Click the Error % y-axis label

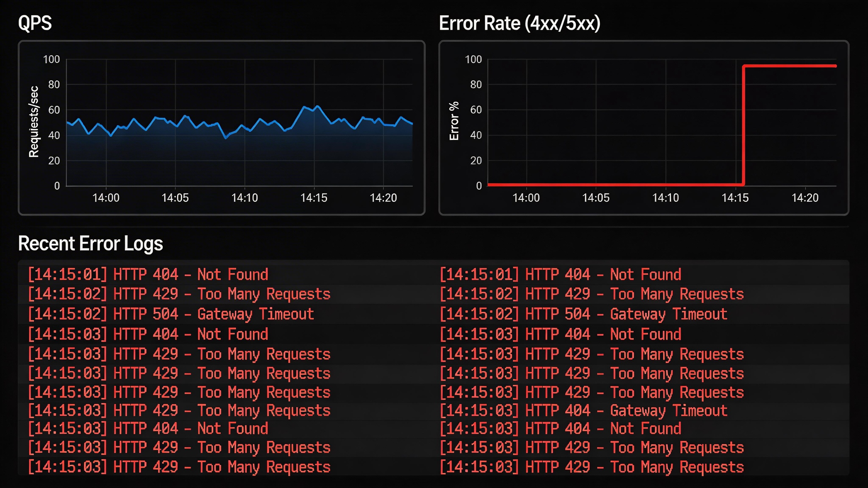point(454,121)
